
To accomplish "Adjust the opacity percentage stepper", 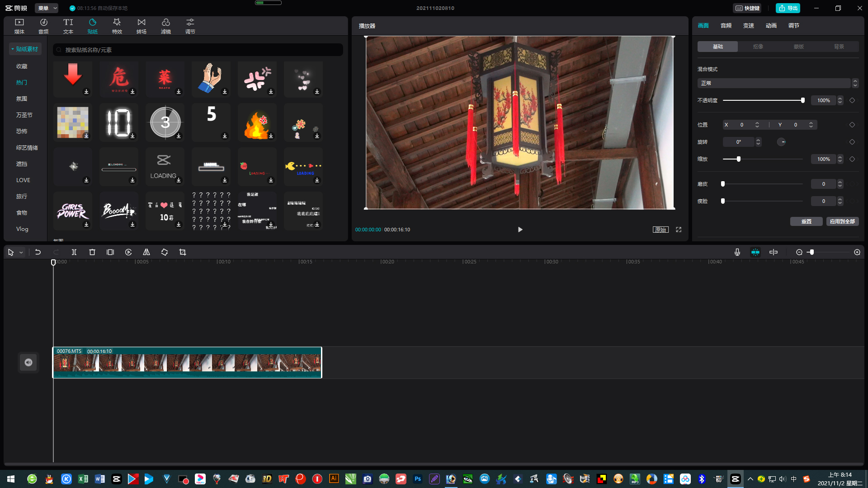I will point(840,100).
